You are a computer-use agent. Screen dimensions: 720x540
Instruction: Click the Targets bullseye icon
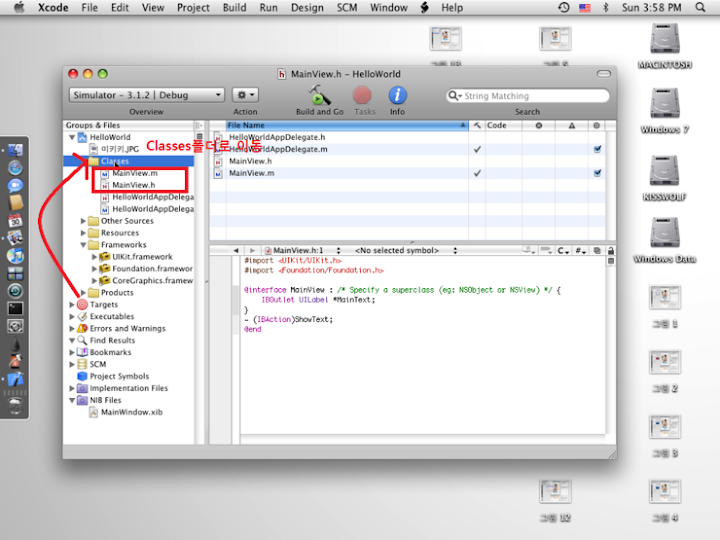click(82, 304)
